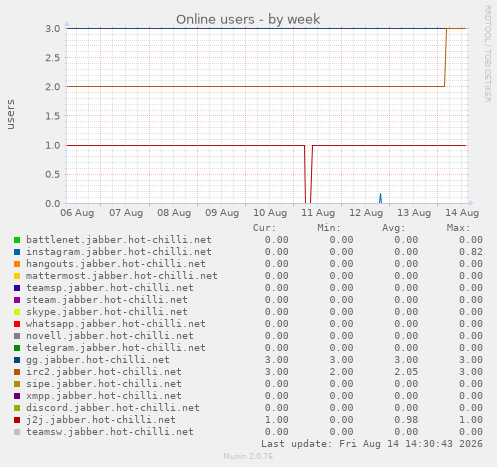Click the Last update timestamp text
Image resolution: width=497 pixels, height=467 pixels.
(372, 444)
